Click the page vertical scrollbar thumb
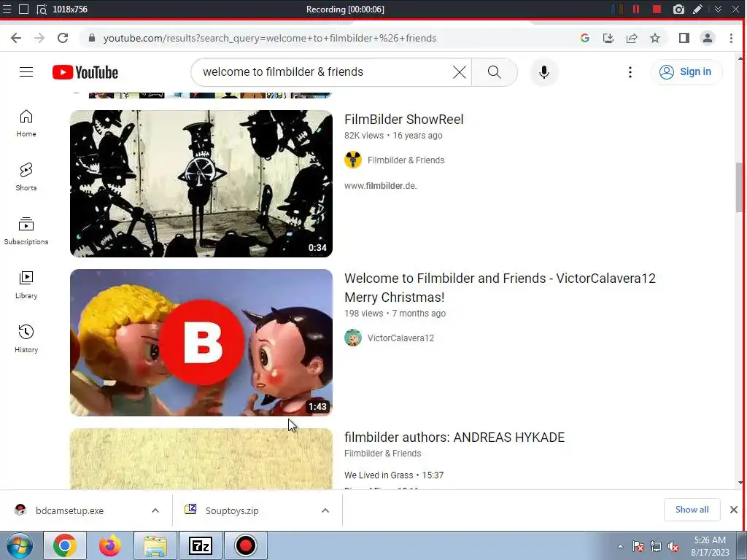 tap(739, 187)
